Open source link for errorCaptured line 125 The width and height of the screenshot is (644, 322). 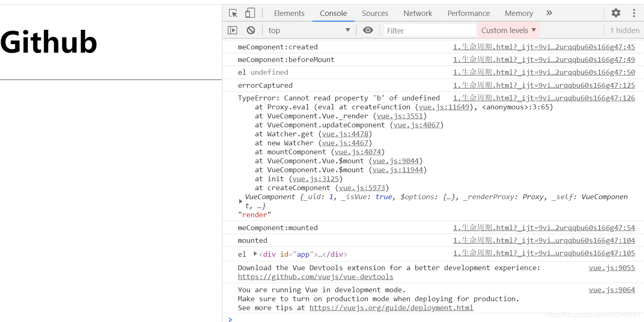click(x=544, y=85)
